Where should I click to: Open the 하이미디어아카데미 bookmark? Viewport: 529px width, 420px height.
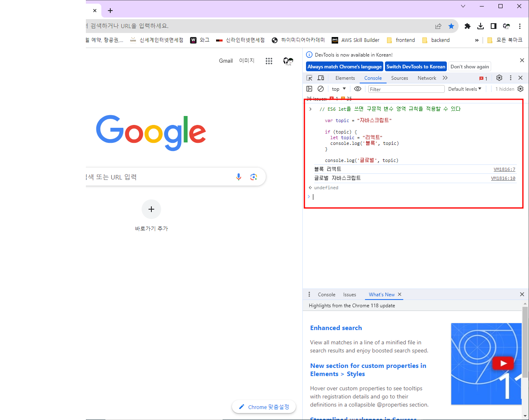[x=298, y=40]
